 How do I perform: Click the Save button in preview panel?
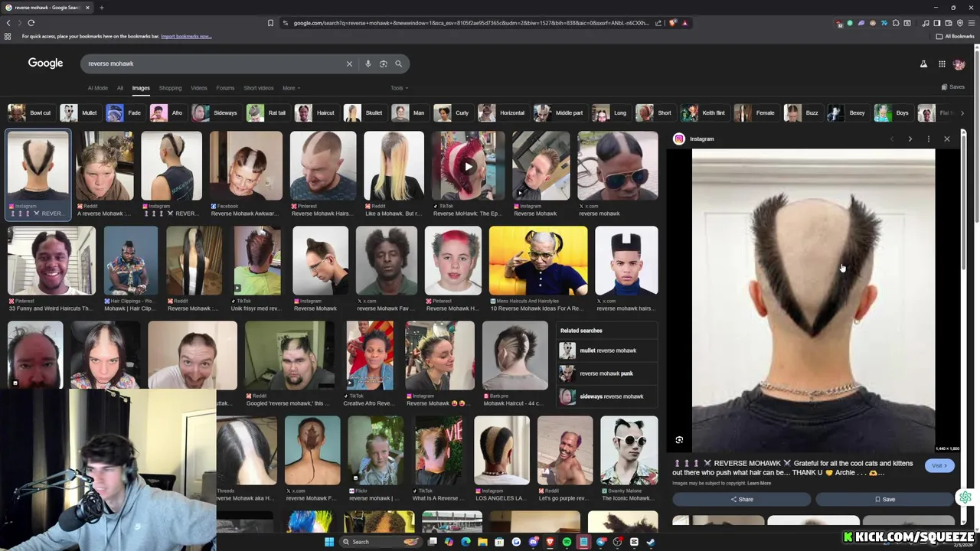pos(884,499)
